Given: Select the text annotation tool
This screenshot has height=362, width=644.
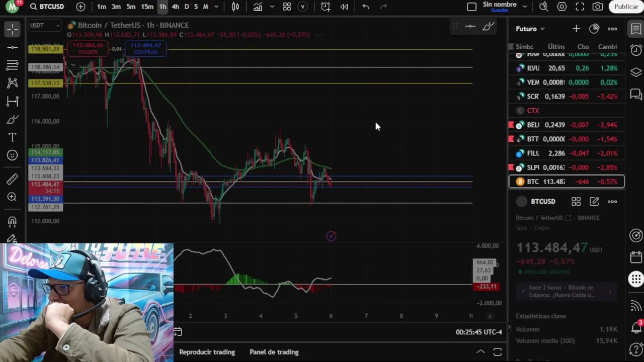Looking at the screenshot, I should coord(13,137).
